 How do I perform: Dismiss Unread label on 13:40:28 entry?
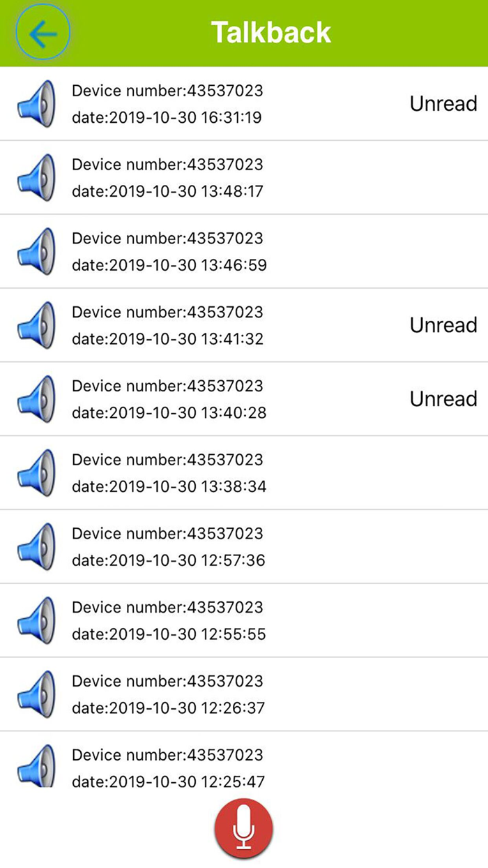click(443, 398)
